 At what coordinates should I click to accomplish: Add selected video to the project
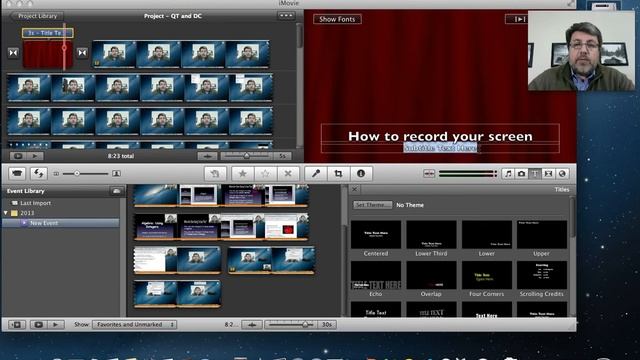pyautogui.click(x=215, y=173)
